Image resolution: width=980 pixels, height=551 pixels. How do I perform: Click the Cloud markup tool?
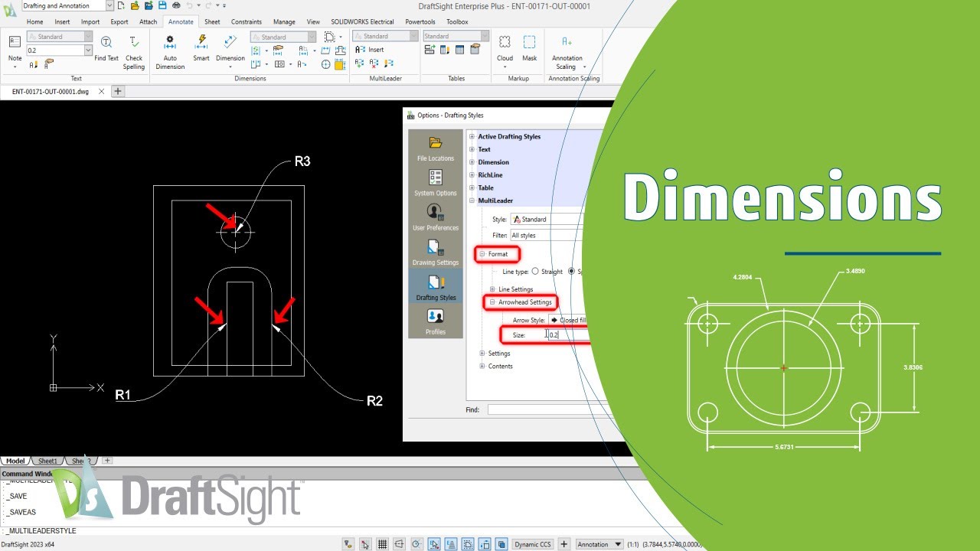pos(505,47)
